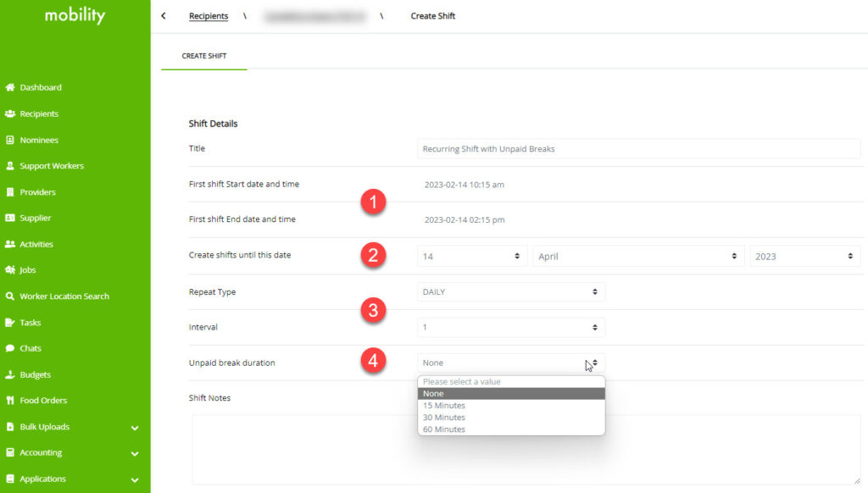Open the Repeat Type DAILY dropdown
Image resolution: width=868 pixels, height=493 pixels.
pos(510,292)
